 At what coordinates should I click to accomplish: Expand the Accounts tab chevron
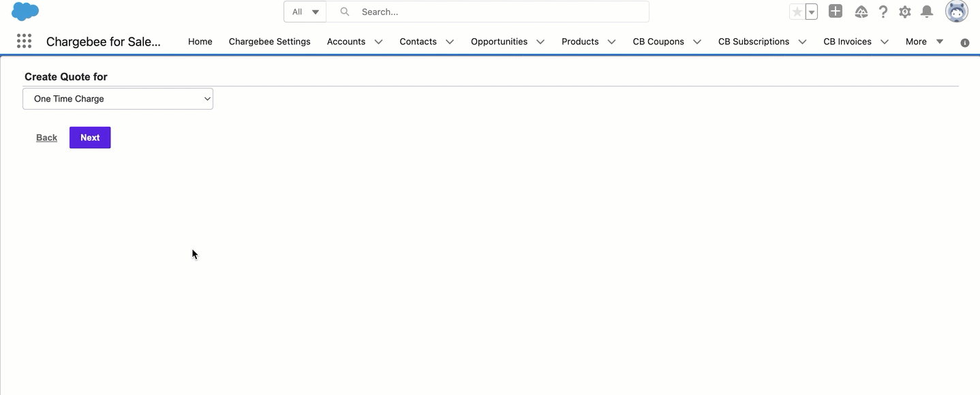(x=378, y=42)
